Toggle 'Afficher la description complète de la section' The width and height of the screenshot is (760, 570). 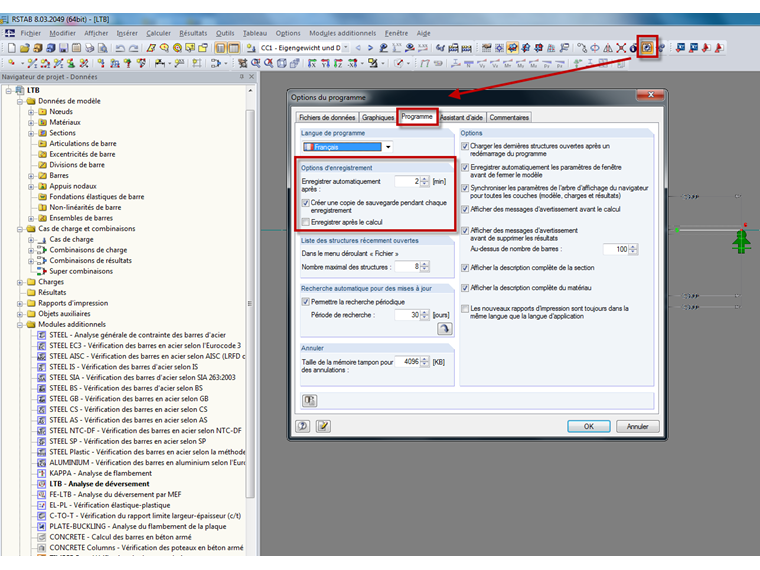pos(465,268)
